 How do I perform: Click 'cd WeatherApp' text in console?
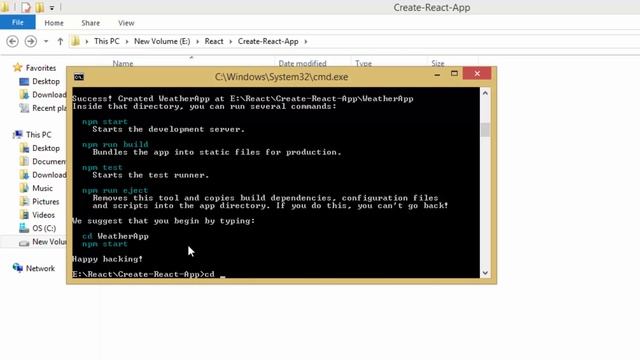[x=116, y=236]
